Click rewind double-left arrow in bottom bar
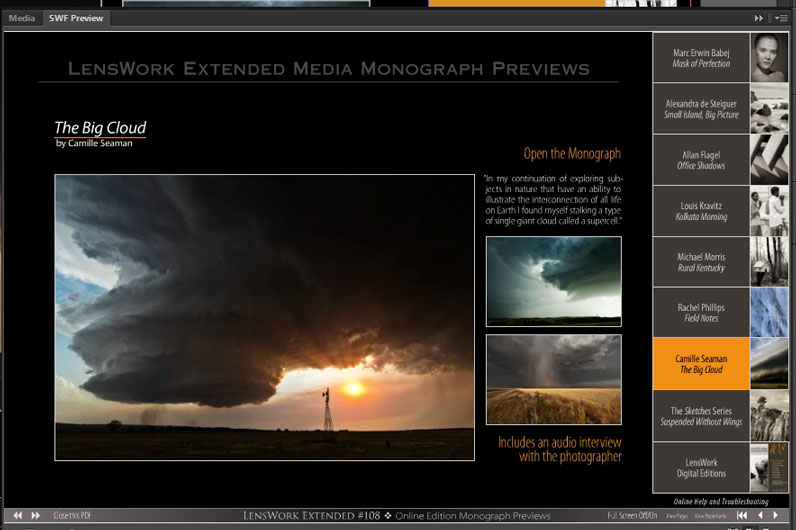 coord(18,515)
